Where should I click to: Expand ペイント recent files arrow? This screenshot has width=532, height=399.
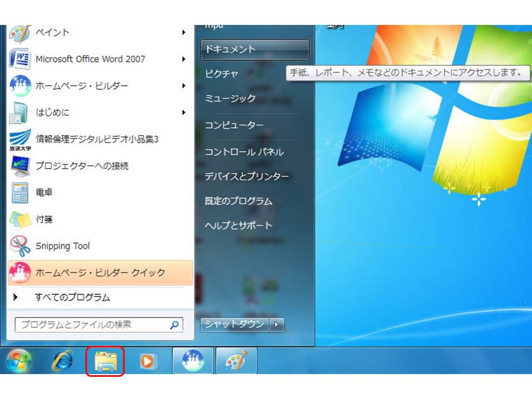pos(183,32)
